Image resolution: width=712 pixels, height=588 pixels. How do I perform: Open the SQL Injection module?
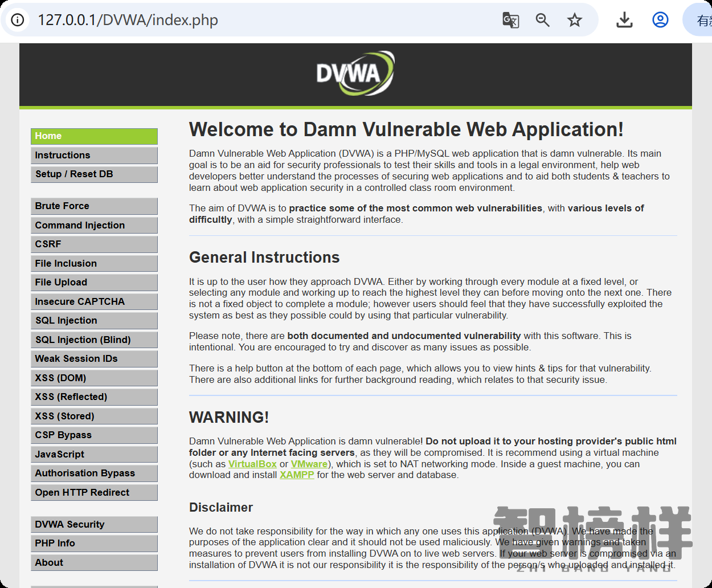tap(94, 321)
